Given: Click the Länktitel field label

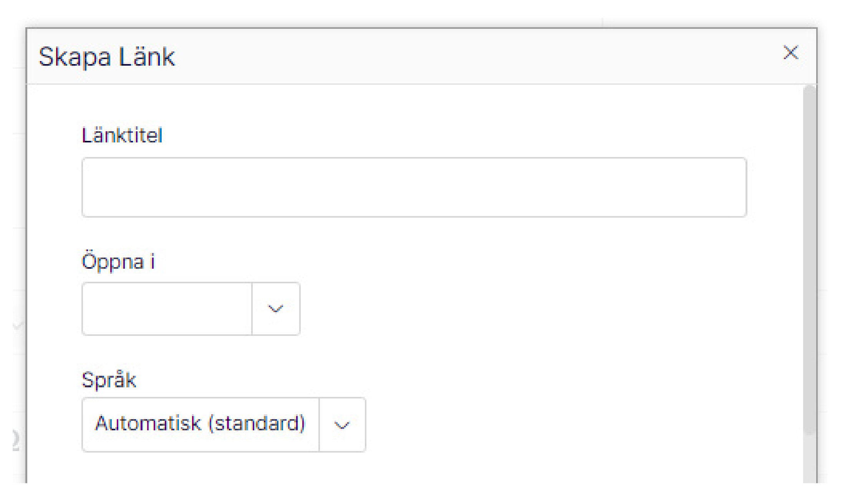Looking at the screenshot, I should (122, 136).
